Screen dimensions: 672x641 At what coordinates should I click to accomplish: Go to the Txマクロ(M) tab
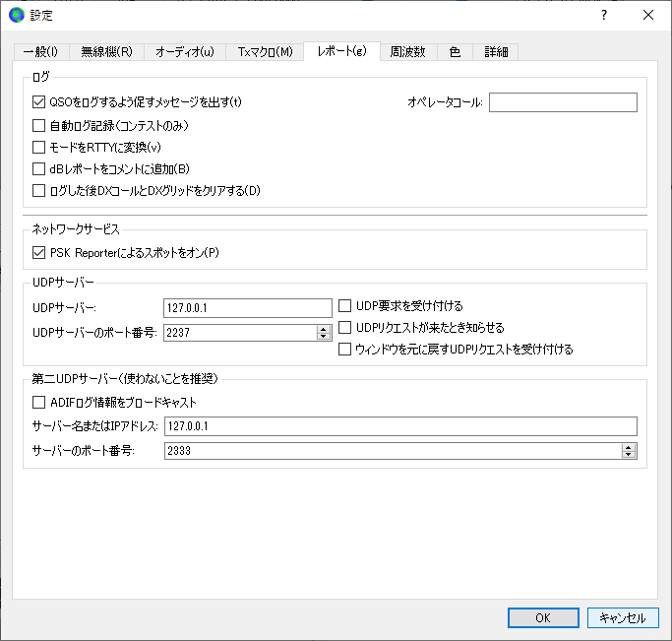click(265, 52)
